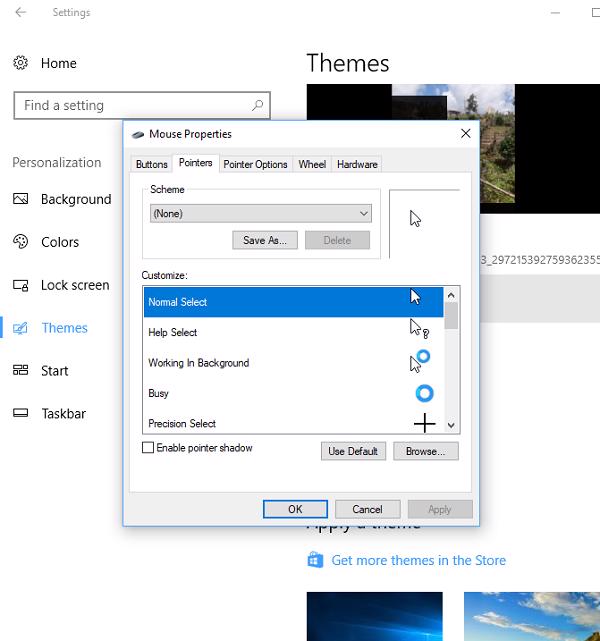Click the Store bag icon
The image size is (600, 641).
[315, 560]
